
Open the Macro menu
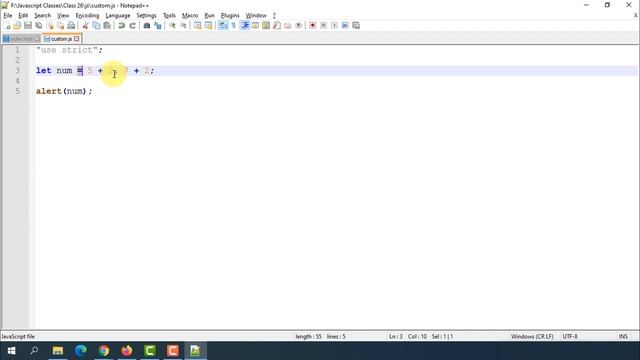190,16
